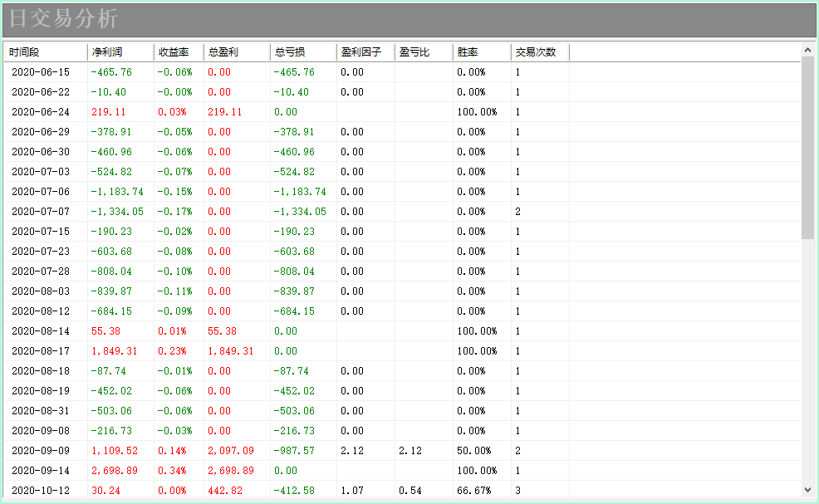Sort by 时间段 column header
Viewport: 819px width, 504px height.
click(x=46, y=52)
